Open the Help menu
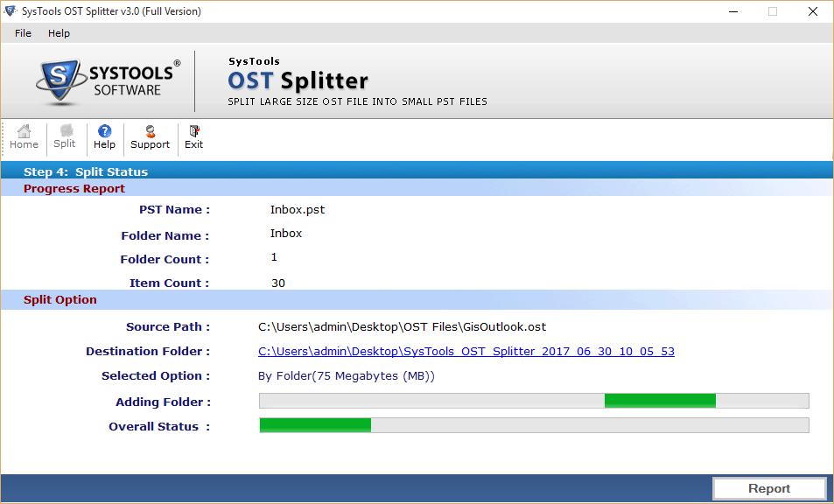Image resolution: width=834 pixels, height=504 pixels. click(59, 33)
